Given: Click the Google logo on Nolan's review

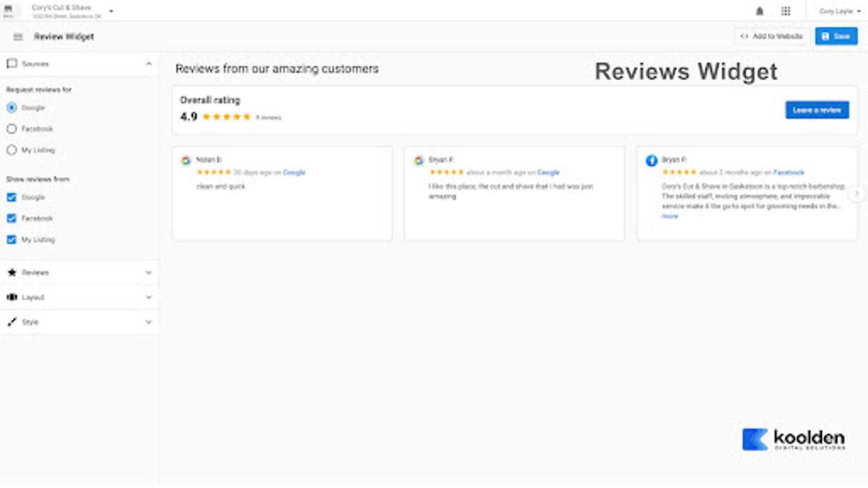Looking at the screenshot, I should [x=186, y=160].
